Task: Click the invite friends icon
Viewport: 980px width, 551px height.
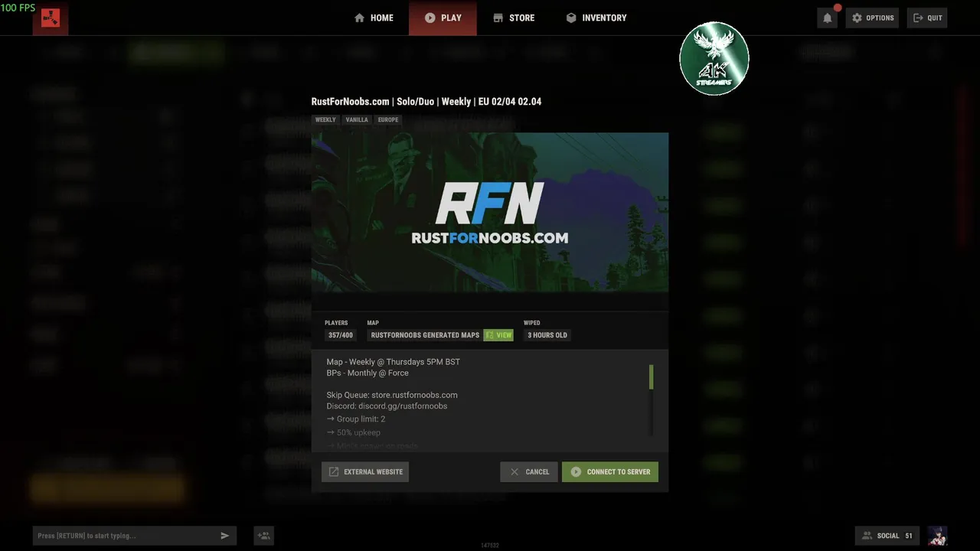Action: pyautogui.click(x=263, y=536)
